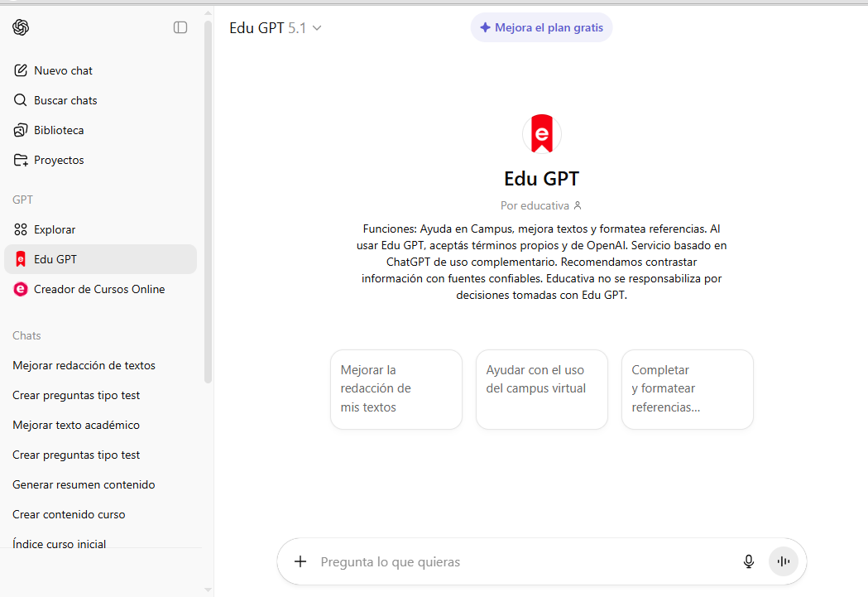868x597 pixels.
Task: Toggle the sidebar panel icon
Action: pyautogui.click(x=180, y=26)
